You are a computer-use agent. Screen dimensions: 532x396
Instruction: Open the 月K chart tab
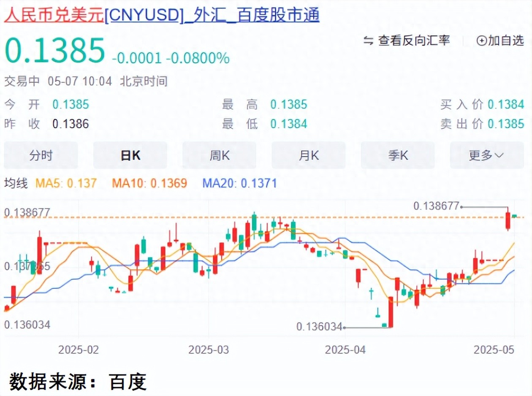tap(309, 155)
